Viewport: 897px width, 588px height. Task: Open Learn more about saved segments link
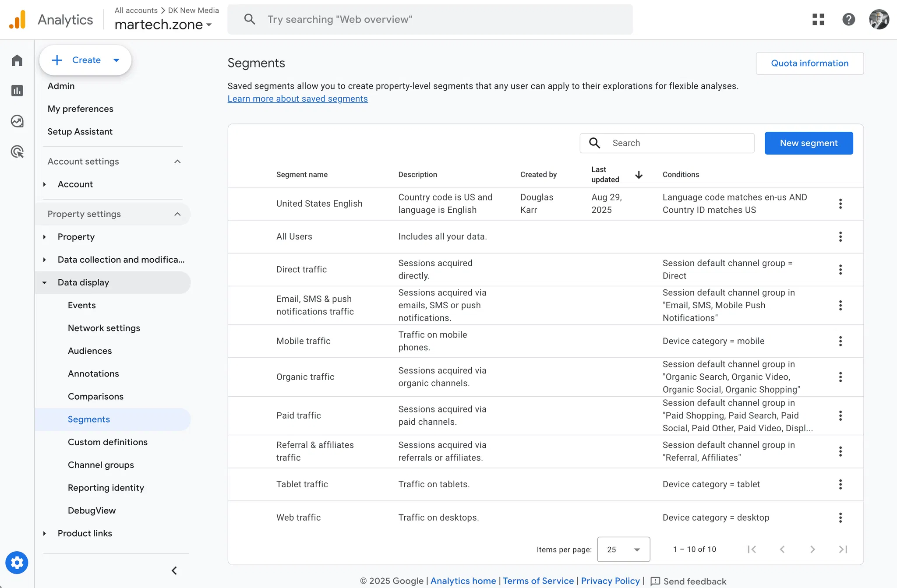point(297,99)
